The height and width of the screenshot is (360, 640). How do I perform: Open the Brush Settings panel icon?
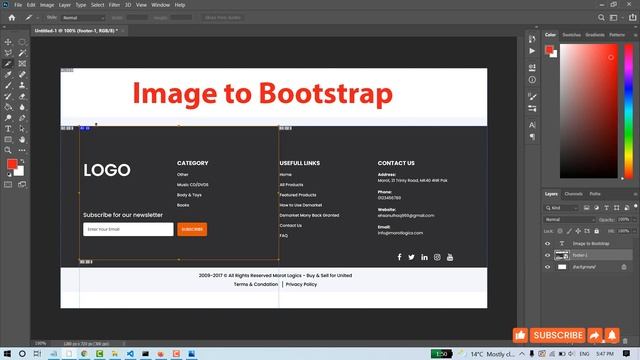[532, 96]
